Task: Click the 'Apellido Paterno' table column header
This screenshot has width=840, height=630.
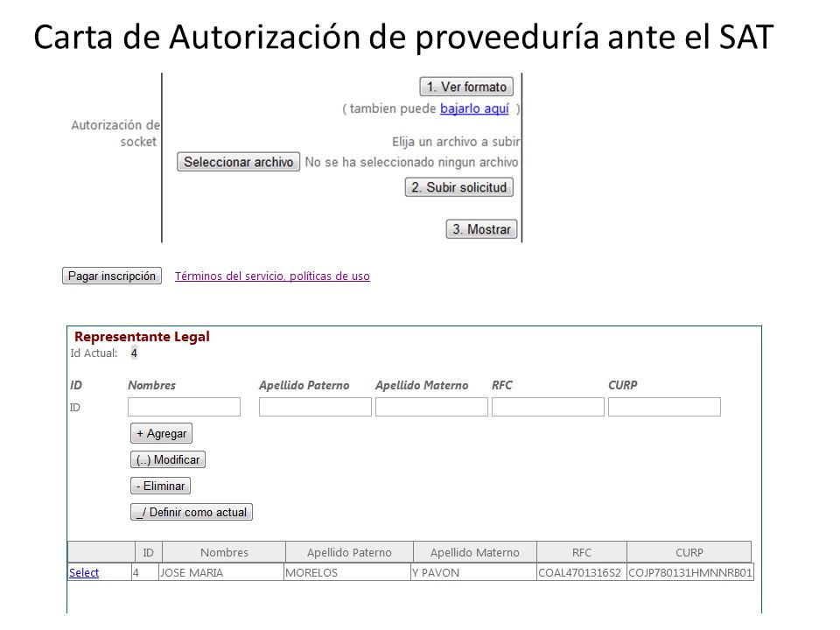Action: [349, 552]
